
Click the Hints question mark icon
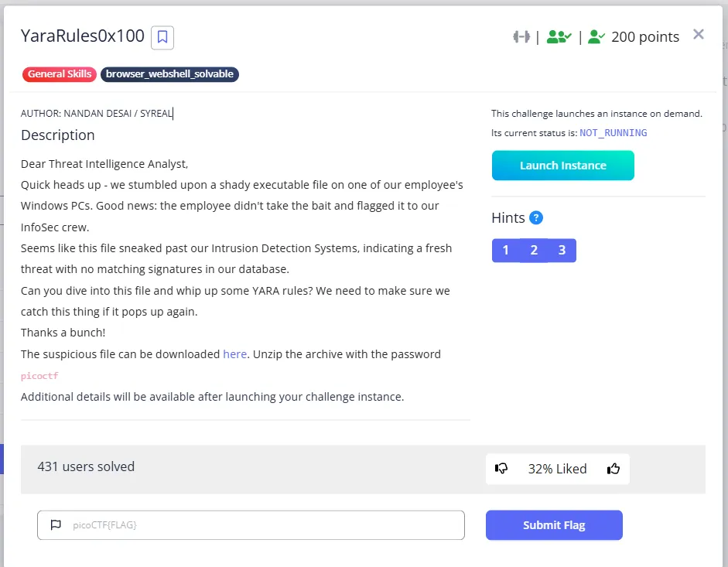click(536, 218)
